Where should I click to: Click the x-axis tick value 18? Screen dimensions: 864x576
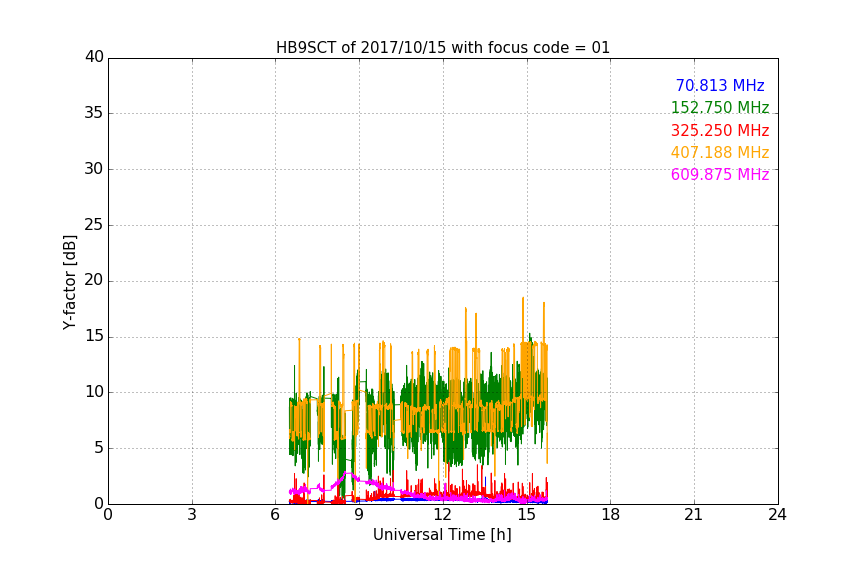tap(611, 515)
